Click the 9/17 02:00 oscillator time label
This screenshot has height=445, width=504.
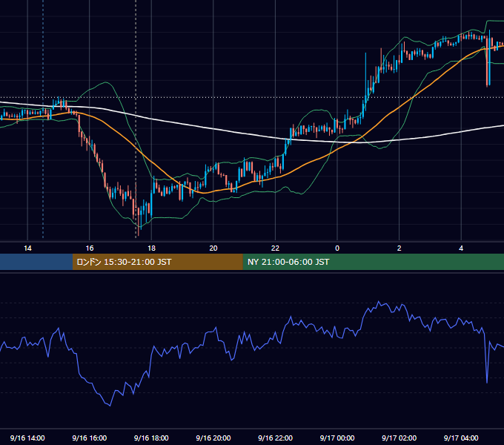tap(399, 438)
